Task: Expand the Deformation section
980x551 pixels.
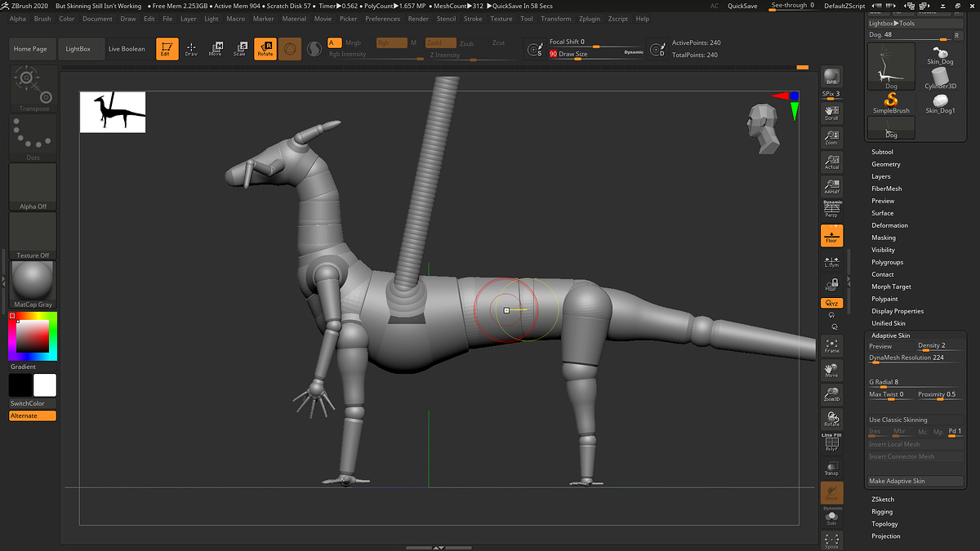Action: coord(889,225)
